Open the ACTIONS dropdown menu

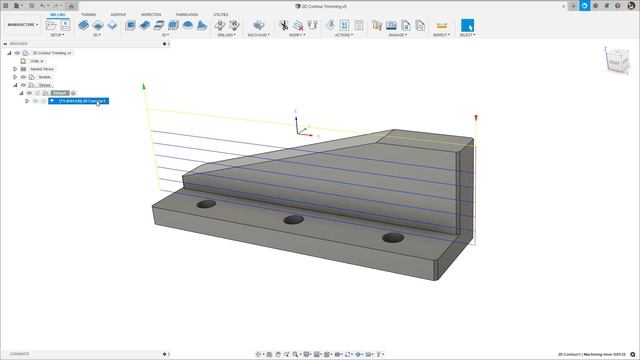point(344,35)
